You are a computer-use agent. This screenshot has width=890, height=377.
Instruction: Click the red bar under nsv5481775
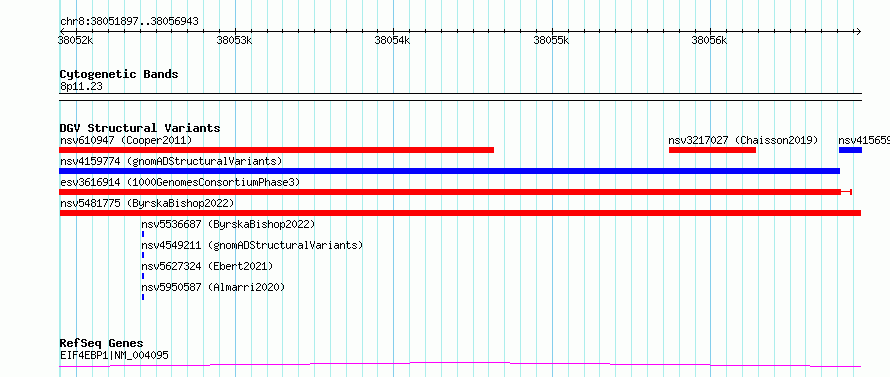[460, 213]
